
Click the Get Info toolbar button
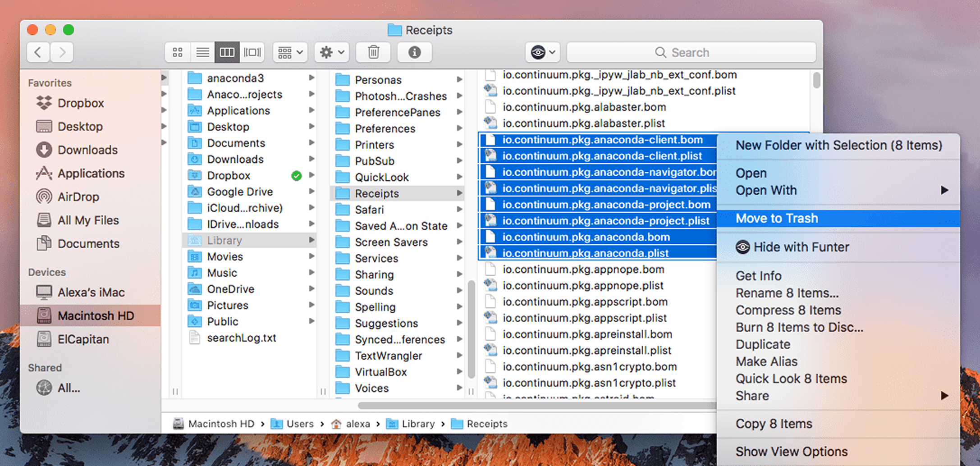415,52
